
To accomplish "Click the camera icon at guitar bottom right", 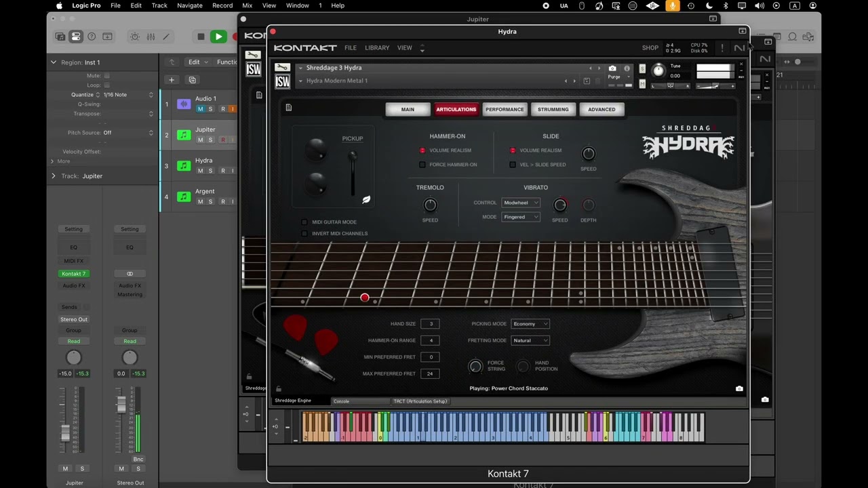I will (739, 388).
